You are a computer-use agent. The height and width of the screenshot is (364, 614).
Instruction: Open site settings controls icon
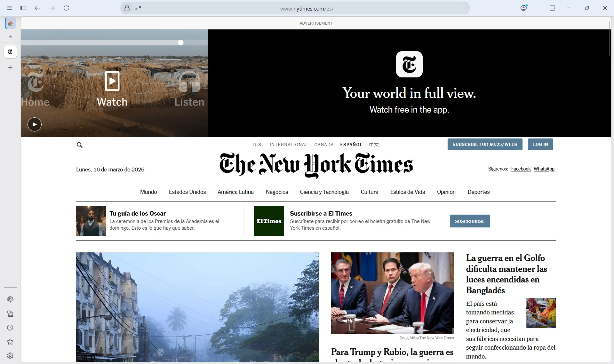[x=138, y=8]
